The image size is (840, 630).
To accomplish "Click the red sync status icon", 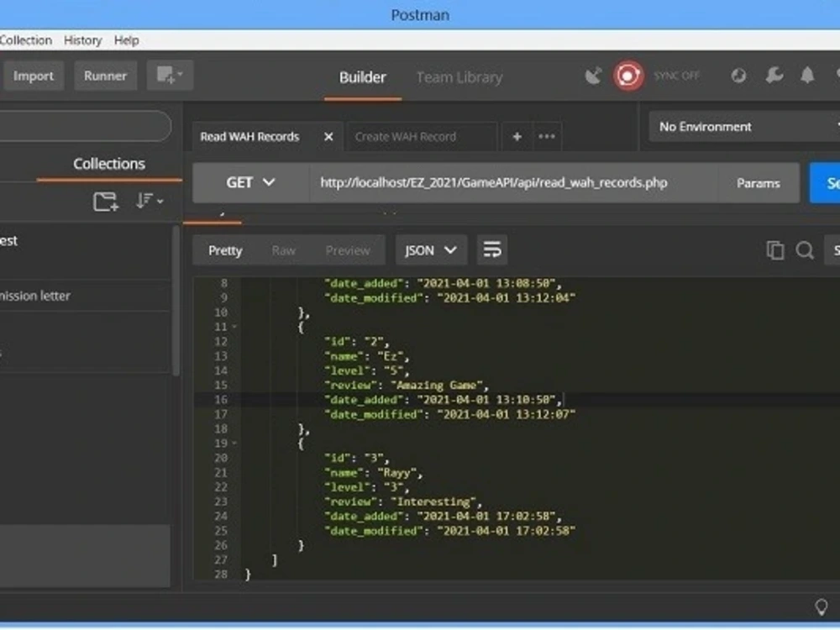I will (x=627, y=76).
